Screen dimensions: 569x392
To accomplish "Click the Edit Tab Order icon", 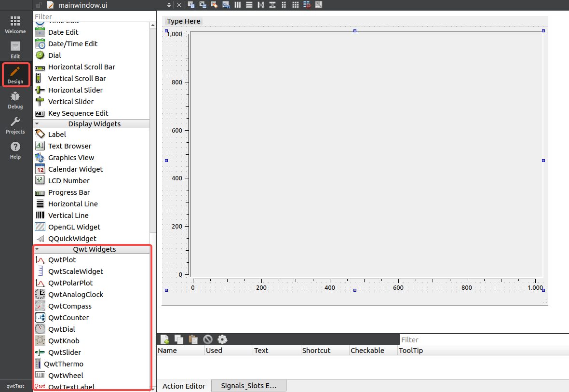I will coord(225,5).
